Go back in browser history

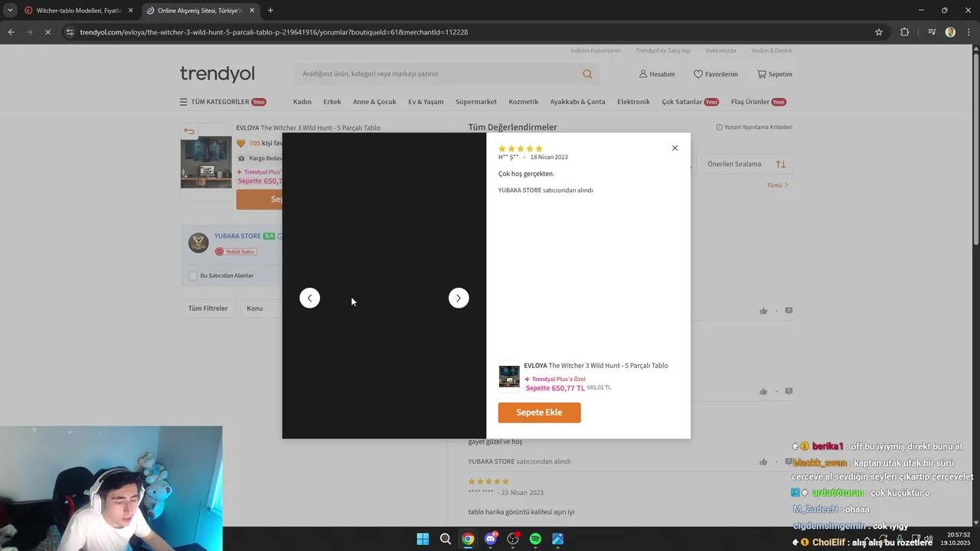[11, 32]
